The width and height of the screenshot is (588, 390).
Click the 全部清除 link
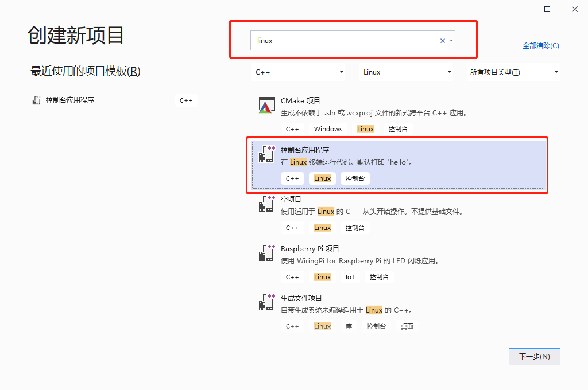click(540, 45)
